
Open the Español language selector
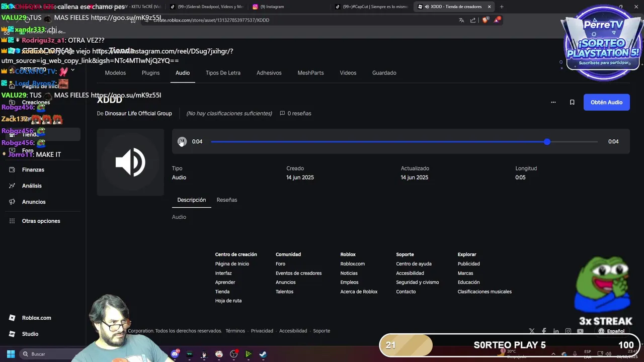[611, 331]
